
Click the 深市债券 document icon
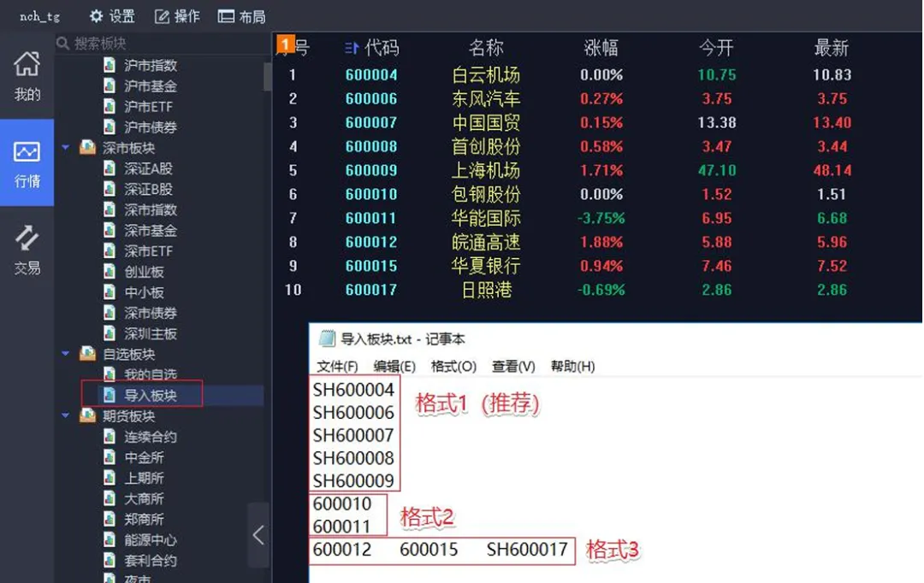(x=110, y=312)
